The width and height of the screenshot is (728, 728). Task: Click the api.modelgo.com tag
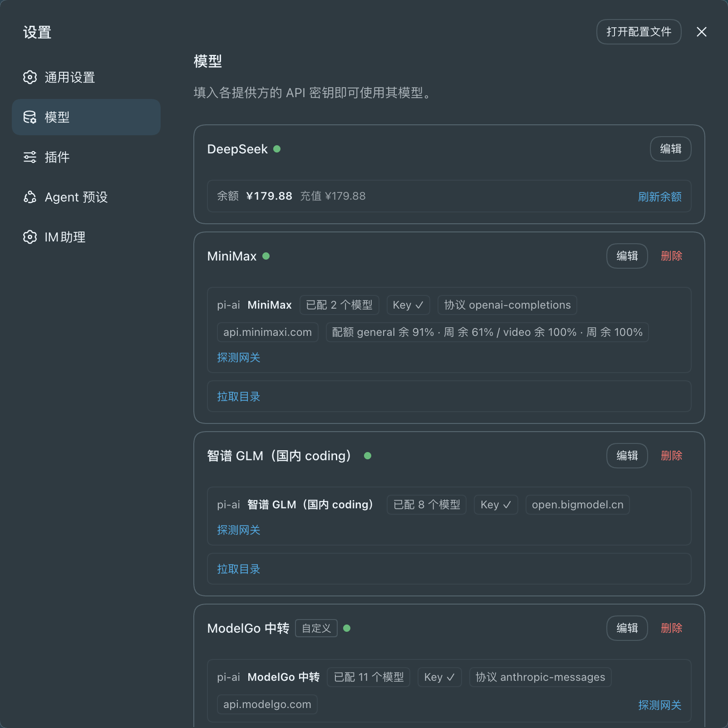click(267, 704)
